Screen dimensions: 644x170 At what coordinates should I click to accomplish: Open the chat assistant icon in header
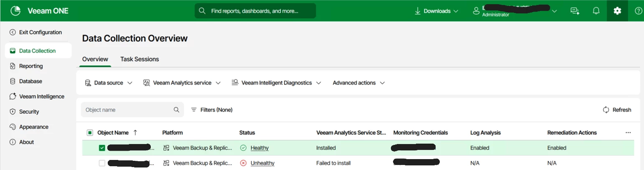click(575, 11)
